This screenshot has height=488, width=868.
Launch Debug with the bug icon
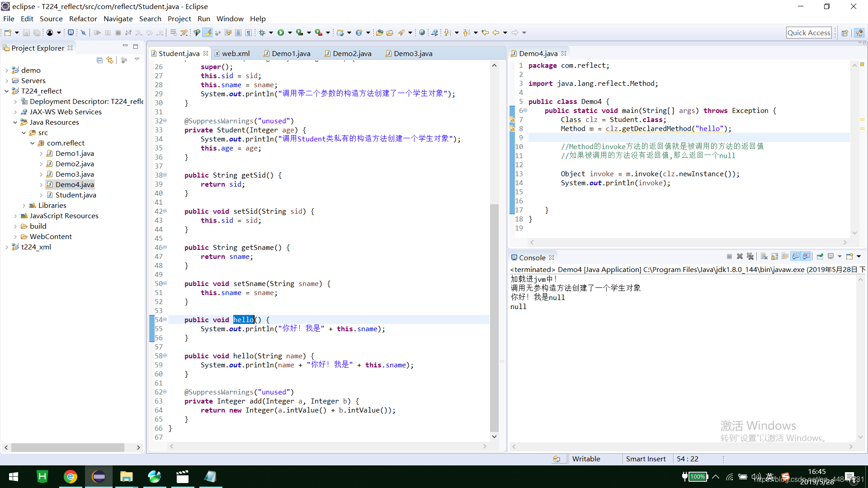coord(262,33)
